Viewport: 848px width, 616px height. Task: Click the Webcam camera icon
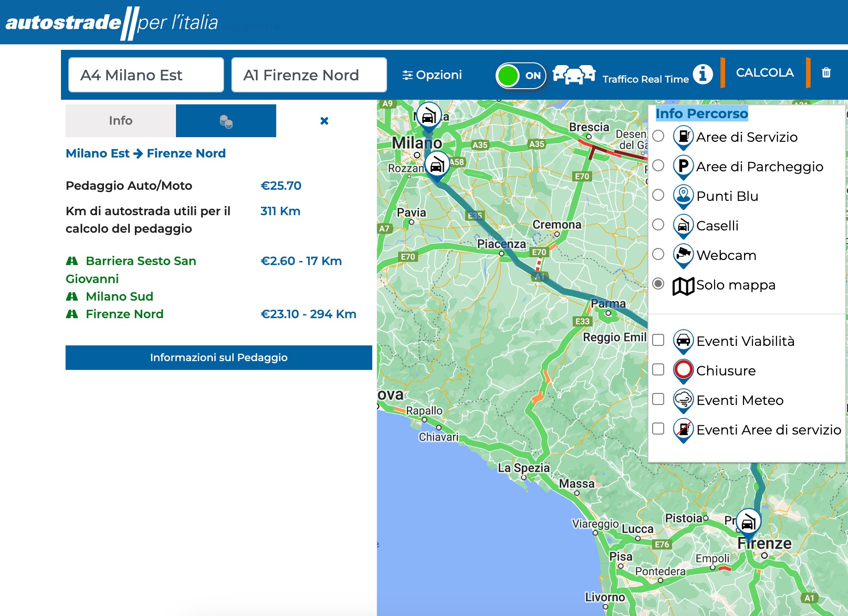click(683, 255)
